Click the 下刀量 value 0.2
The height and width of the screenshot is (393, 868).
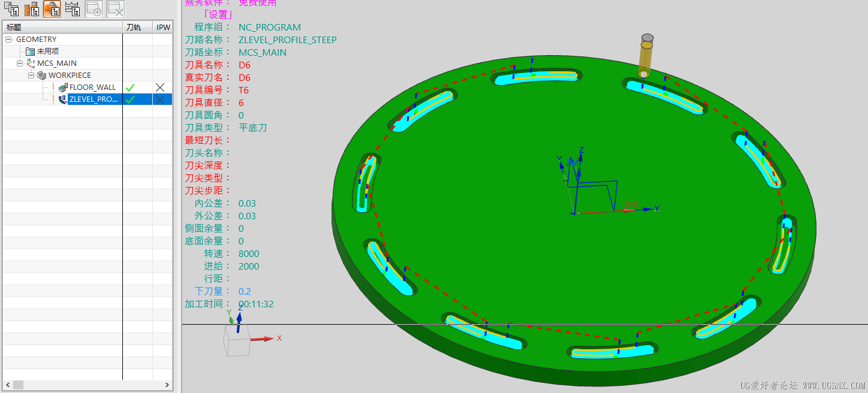point(245,291)
